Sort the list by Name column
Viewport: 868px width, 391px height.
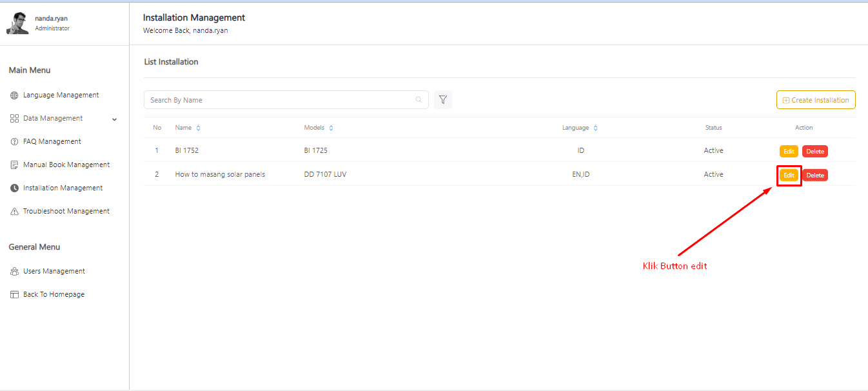point(198,128)
